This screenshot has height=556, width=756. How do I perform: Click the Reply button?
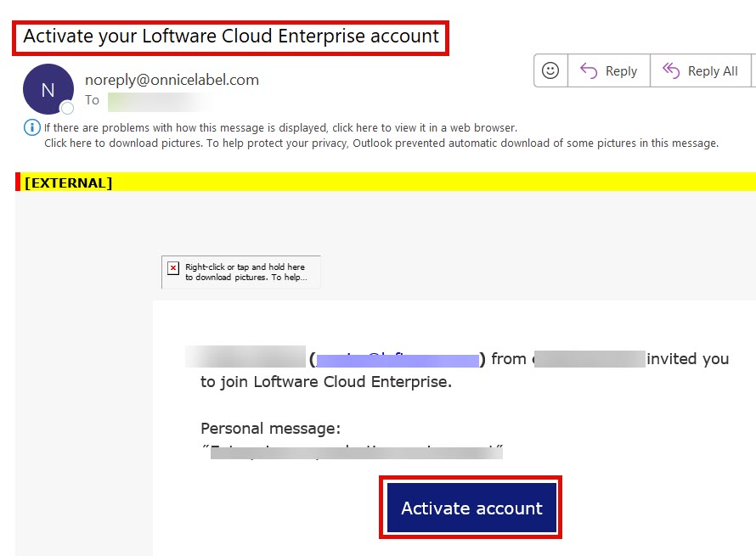tap(609, 70)
